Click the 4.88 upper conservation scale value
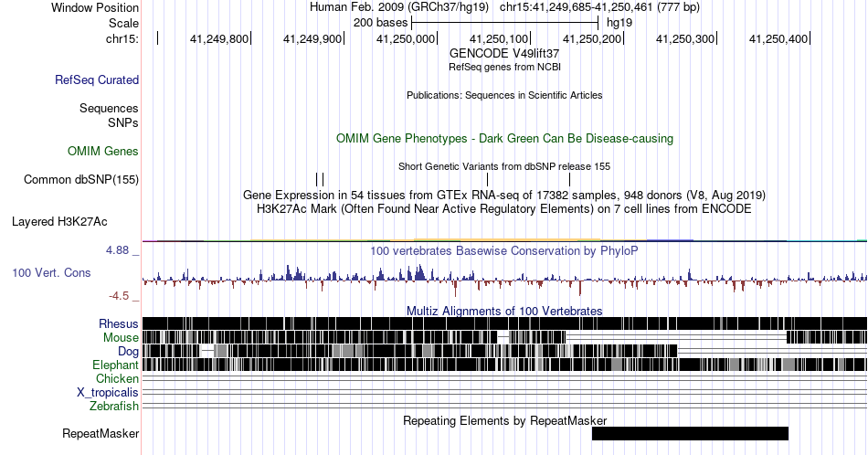 [118, 250]
